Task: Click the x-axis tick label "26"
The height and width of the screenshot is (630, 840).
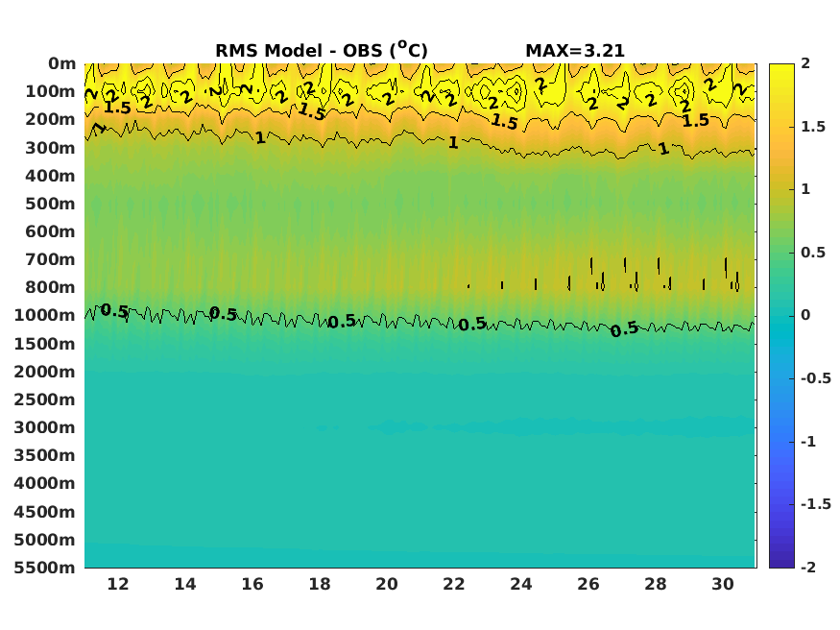Action: 588,584
